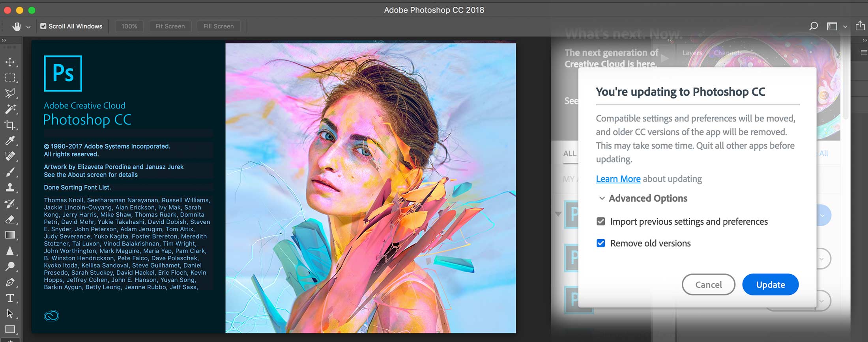This screenshot has height=342, width=868.
Task: Toggle Scroll All Windows checkbox
Action: [43, 26]
